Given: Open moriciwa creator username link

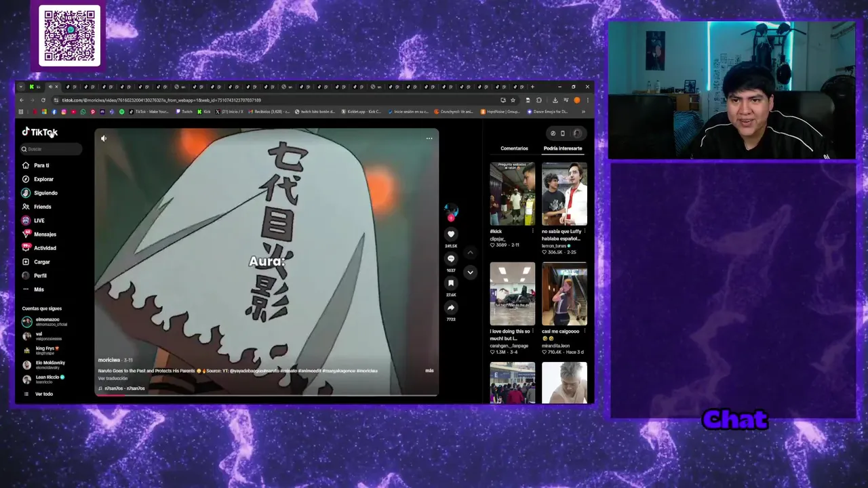Looking at the screenshot, I should point(109,360).
